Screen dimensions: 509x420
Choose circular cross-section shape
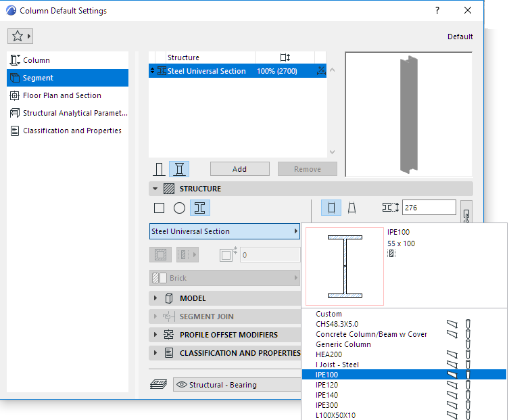coord(179,208)
